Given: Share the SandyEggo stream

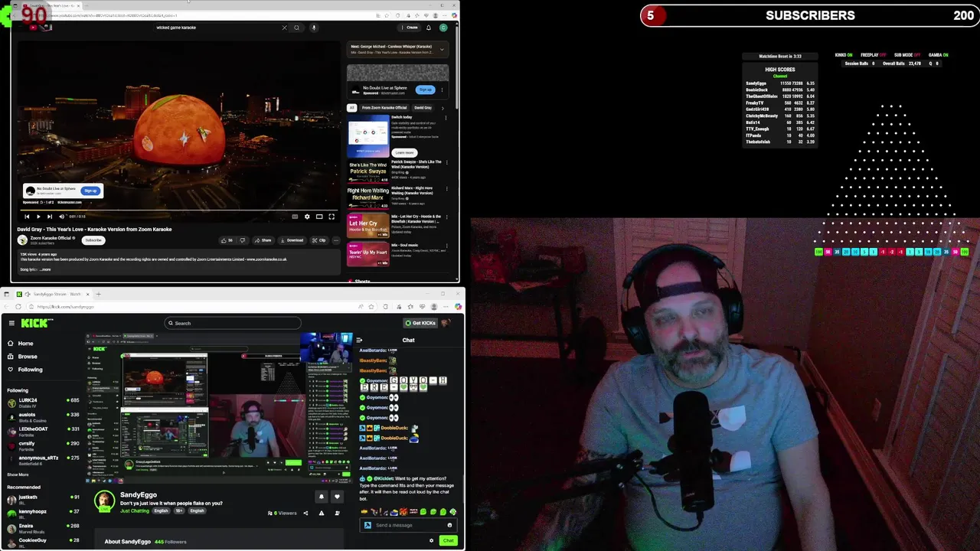Looking at the screenshot, I should click(305, 513).
